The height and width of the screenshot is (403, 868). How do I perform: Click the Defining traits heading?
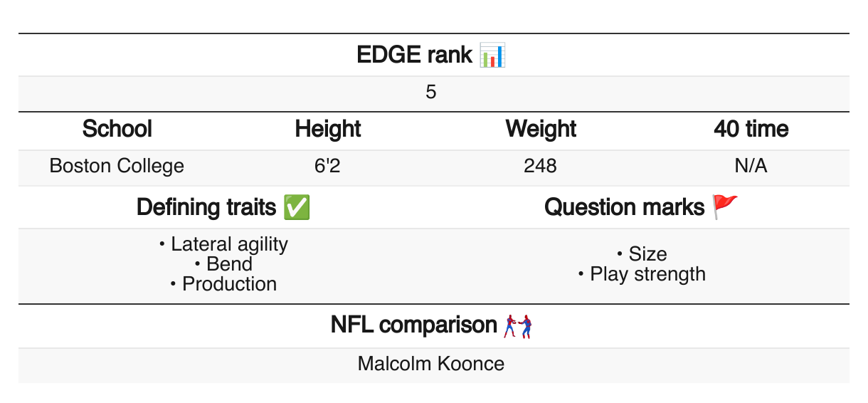click(206, 207)
